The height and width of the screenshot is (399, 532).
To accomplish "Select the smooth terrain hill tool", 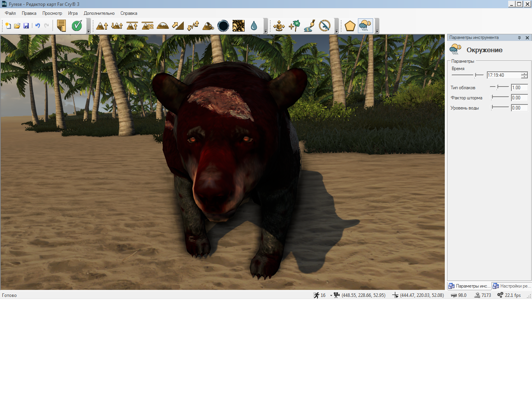I will coord(163,26).
